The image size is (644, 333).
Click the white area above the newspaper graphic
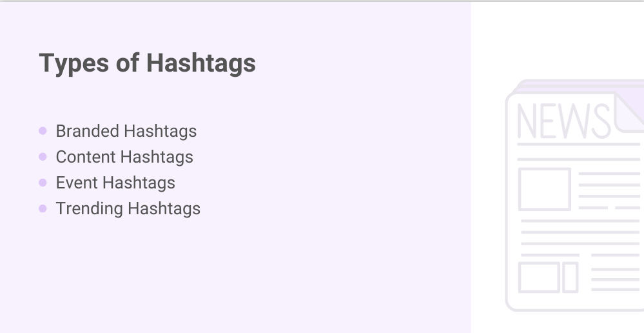558,39
